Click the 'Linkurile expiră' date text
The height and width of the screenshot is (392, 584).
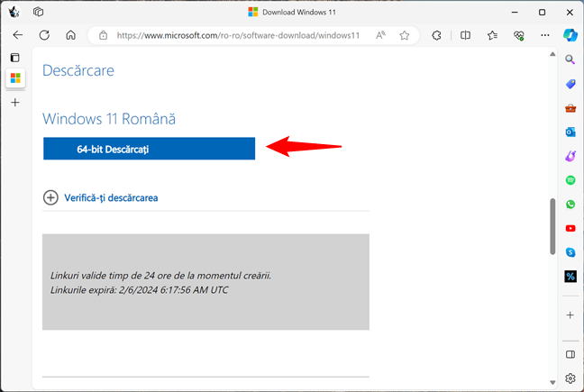(139, 290)
